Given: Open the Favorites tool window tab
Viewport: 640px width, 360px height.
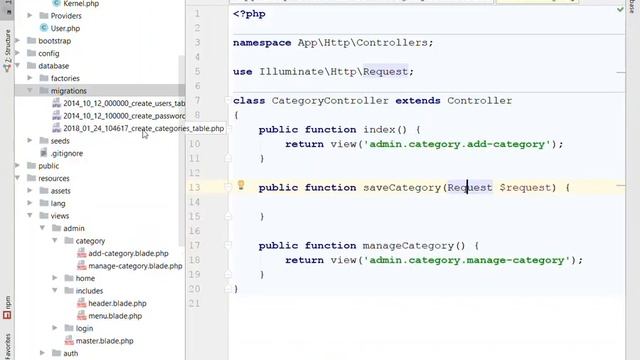Looking at the screenshot, I should tap(7, 346).
